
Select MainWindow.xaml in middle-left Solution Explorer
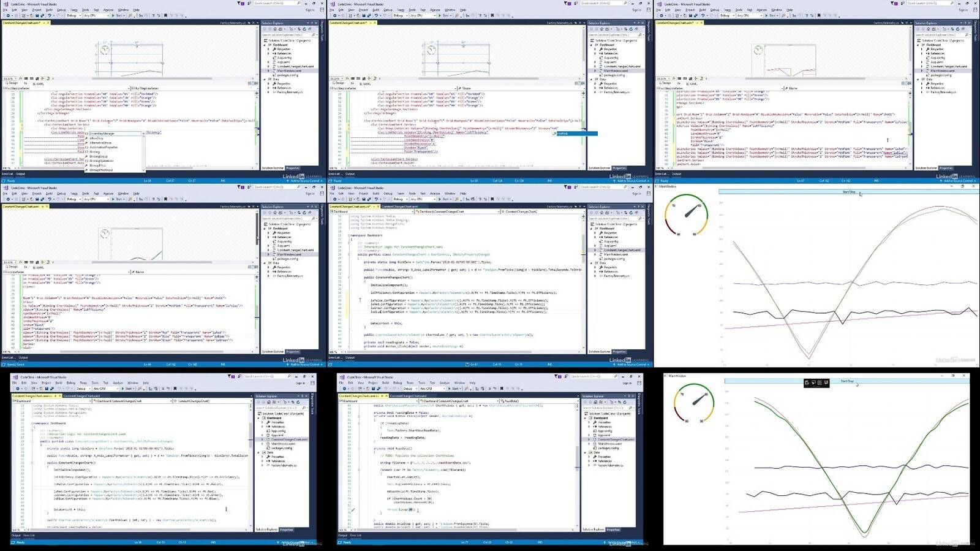click(289, 254)
